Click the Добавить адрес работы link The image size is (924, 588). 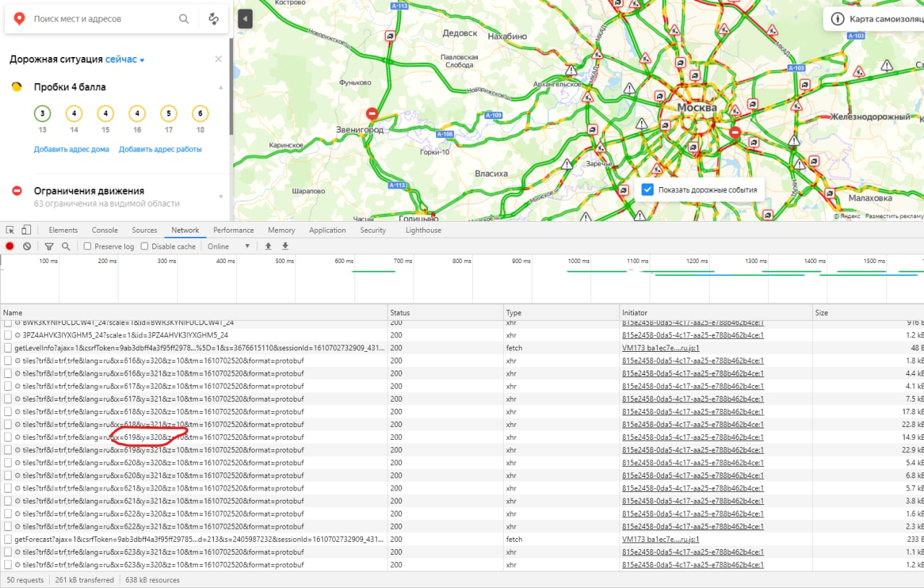click(x=160, y=149)
